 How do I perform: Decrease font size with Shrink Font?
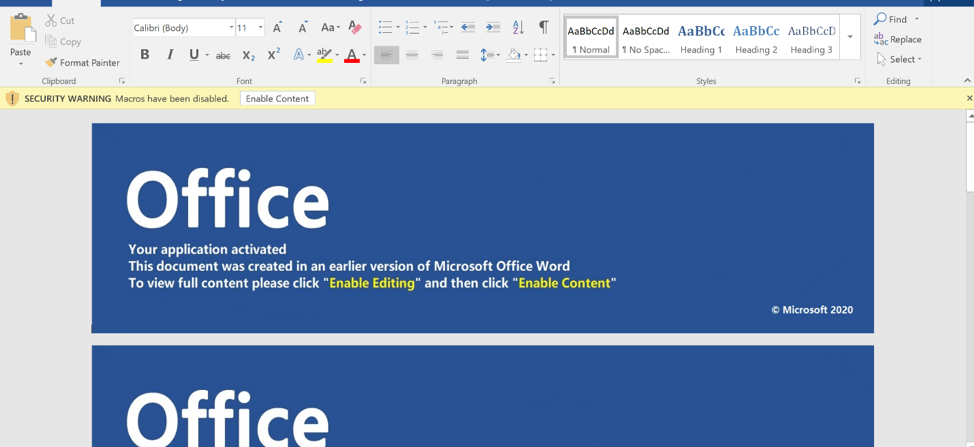point(303,27)
